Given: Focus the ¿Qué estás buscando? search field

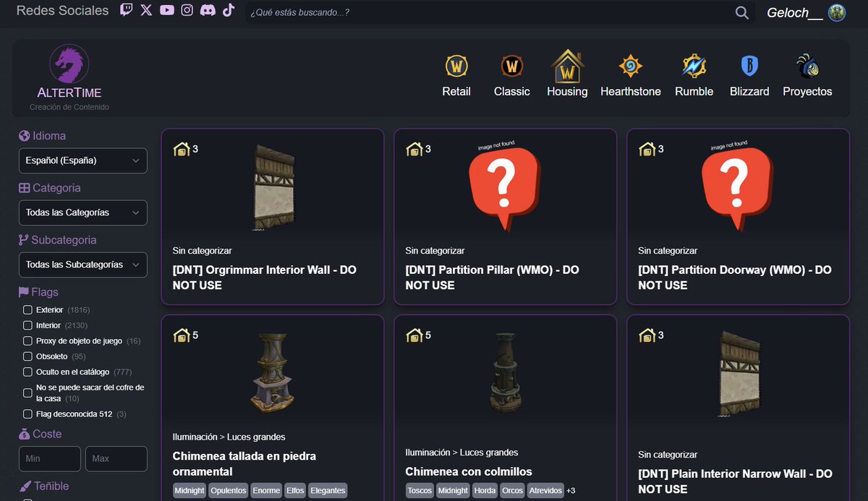Looking at the screenshot, I should pos(489,12).
